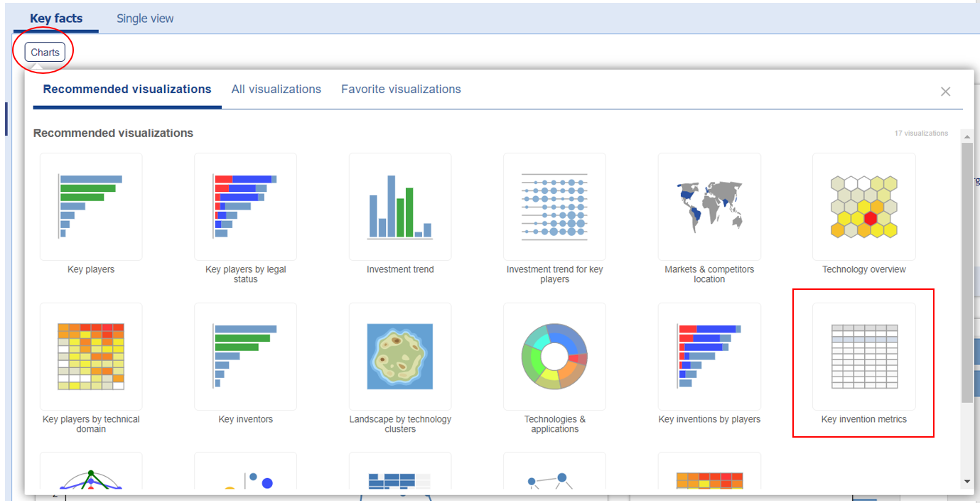The width and height of the screenshot is (980, 503).
Task: Select the Key inventors chart
Action: tap(245, 357)
